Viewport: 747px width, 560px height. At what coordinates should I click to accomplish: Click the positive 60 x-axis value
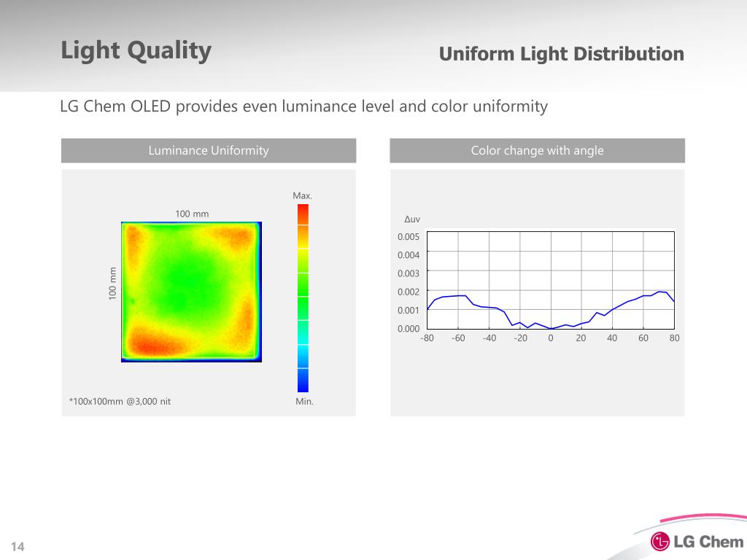click(643, 338)
